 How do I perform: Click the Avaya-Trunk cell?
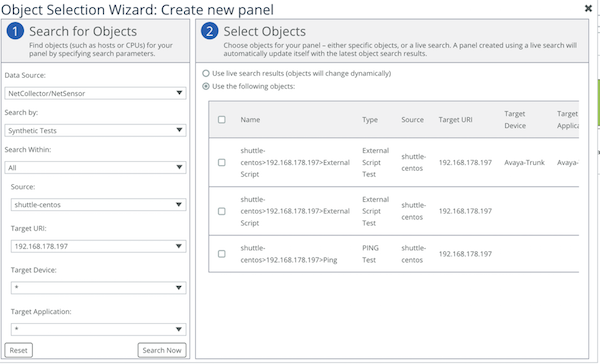click(x=524, y=162)
